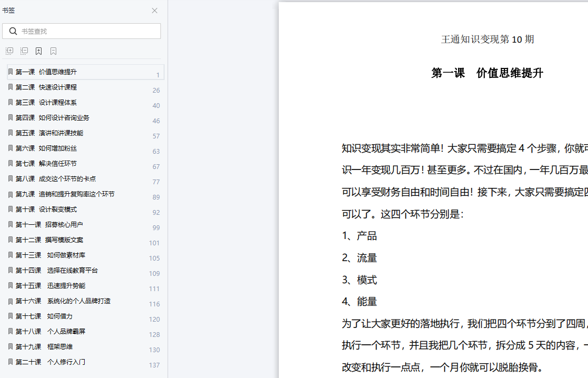Open bookmark 第四课 如何设计咨询业务
Screen dimensions: 588x378
pos(86,117)
